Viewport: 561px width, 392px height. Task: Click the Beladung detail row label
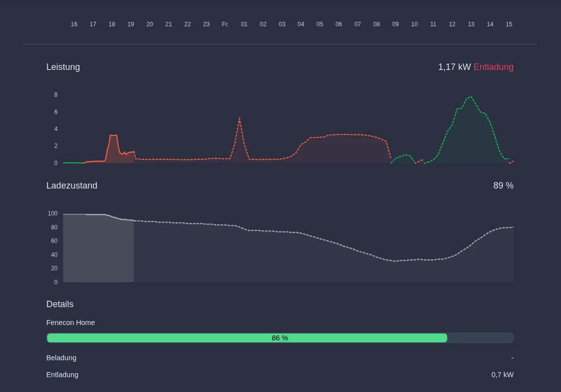click(x=61, y=358)
